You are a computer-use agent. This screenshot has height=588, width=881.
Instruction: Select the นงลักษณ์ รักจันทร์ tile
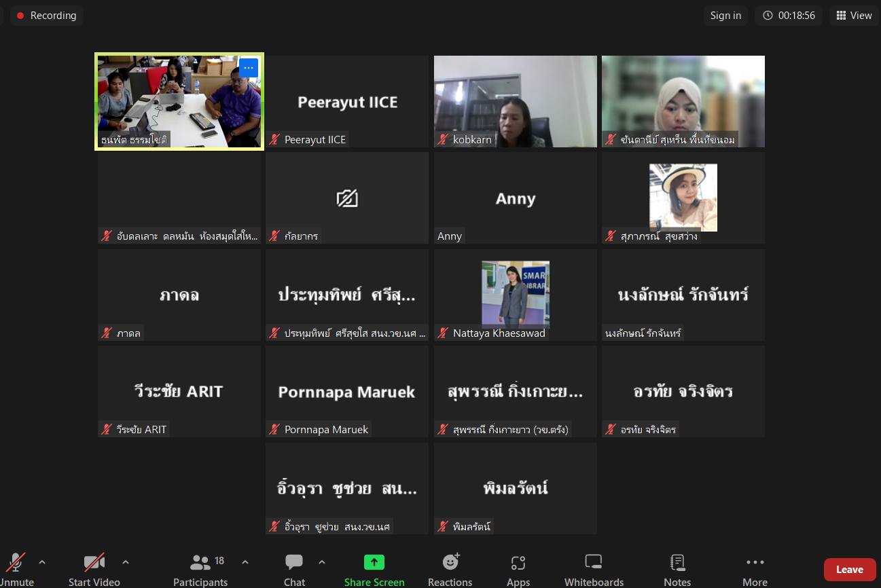[683, 295]
